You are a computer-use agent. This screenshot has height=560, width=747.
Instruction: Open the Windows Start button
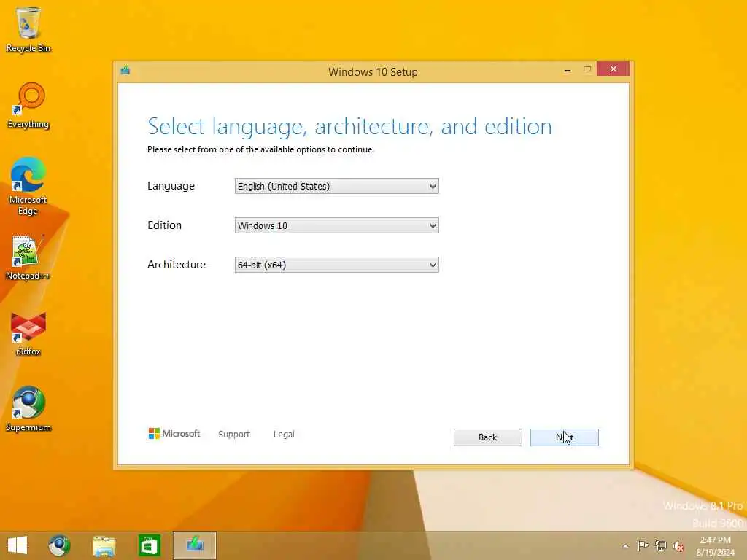[x=18, y=545]
